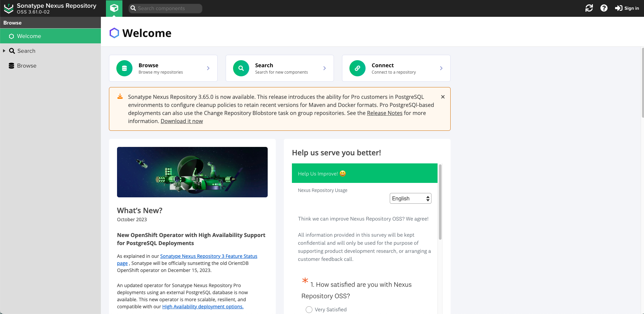Click the Download it now link
This screenshot has width=644, height=314.
coord(181,121)
